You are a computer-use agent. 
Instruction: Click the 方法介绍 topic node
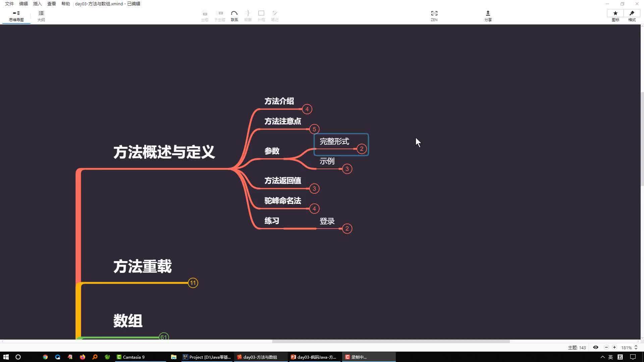(279, 101)
